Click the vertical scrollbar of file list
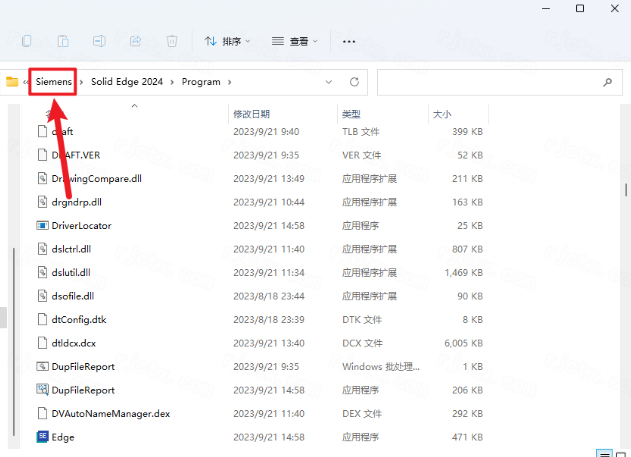Image resolution: width=631 pixels, height=457 pixels. coord(626,190)
